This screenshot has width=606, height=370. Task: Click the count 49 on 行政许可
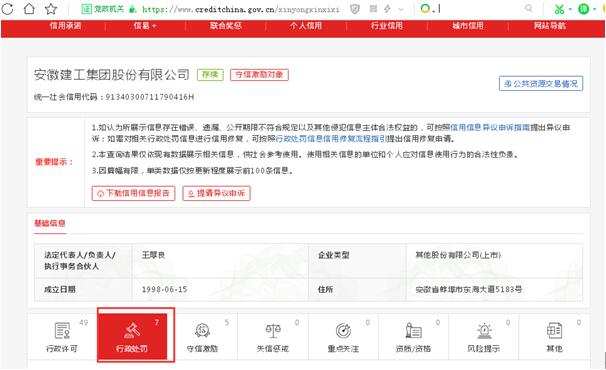coord(84,322)
